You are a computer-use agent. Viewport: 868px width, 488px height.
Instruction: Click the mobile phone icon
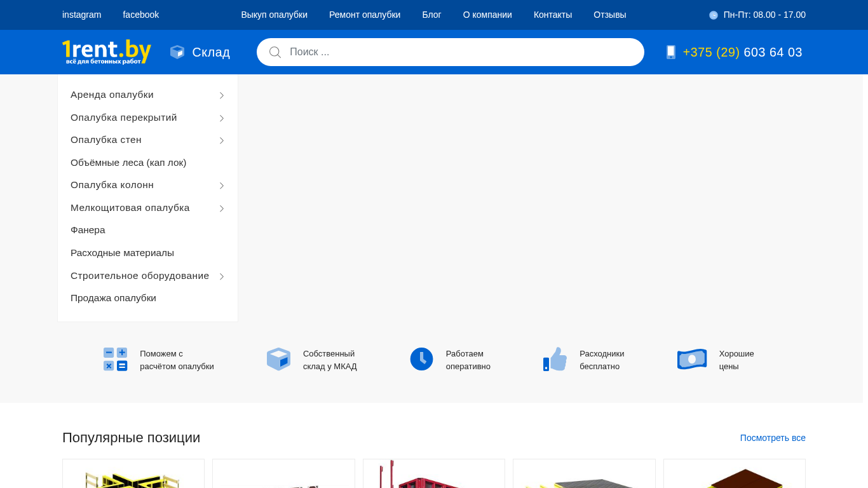[x=670, y=52]
